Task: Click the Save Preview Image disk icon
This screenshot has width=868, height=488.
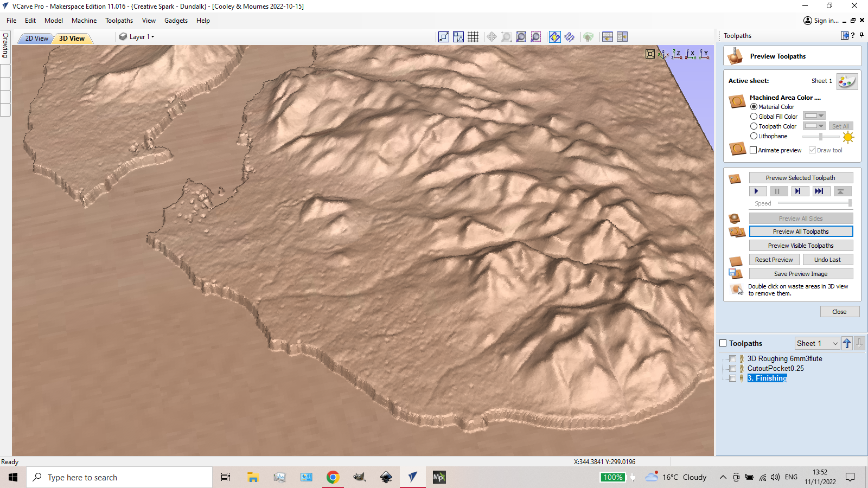Action: tap(736, 274)
